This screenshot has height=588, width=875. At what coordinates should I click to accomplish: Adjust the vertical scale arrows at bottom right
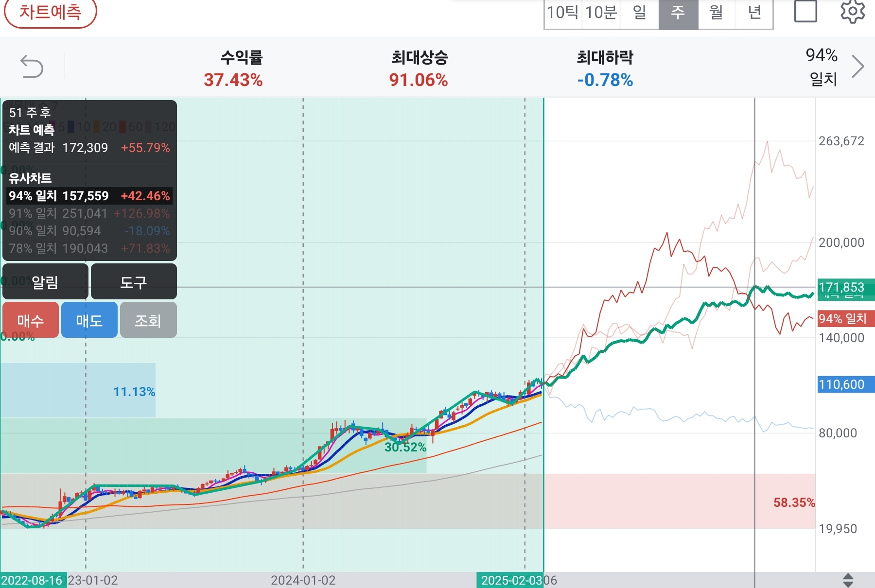click(x=848, y=580)
